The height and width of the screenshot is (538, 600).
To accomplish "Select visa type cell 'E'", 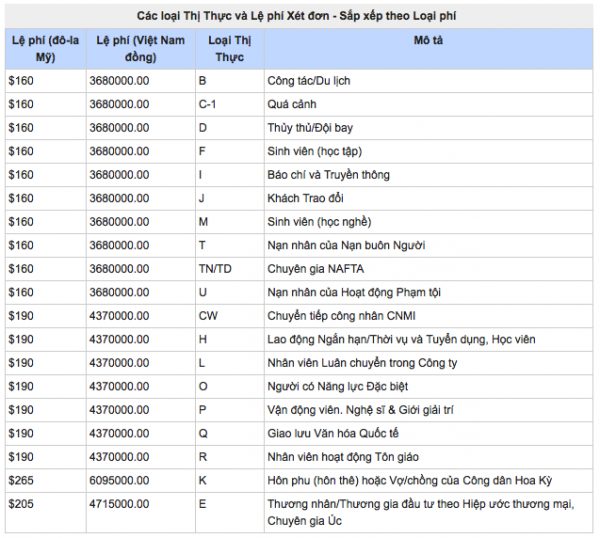I will click(x=230, y=512).
